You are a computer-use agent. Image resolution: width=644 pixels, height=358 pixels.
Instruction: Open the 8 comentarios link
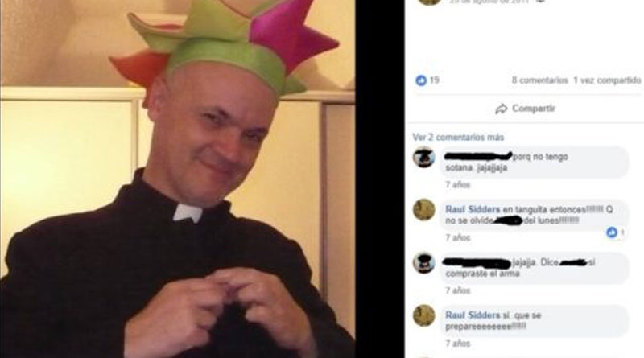539,80
